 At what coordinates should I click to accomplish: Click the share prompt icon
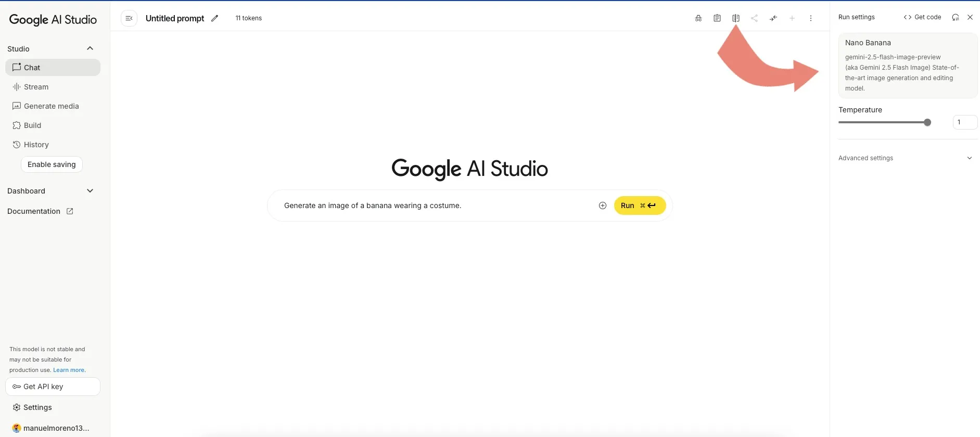point(754,18)
